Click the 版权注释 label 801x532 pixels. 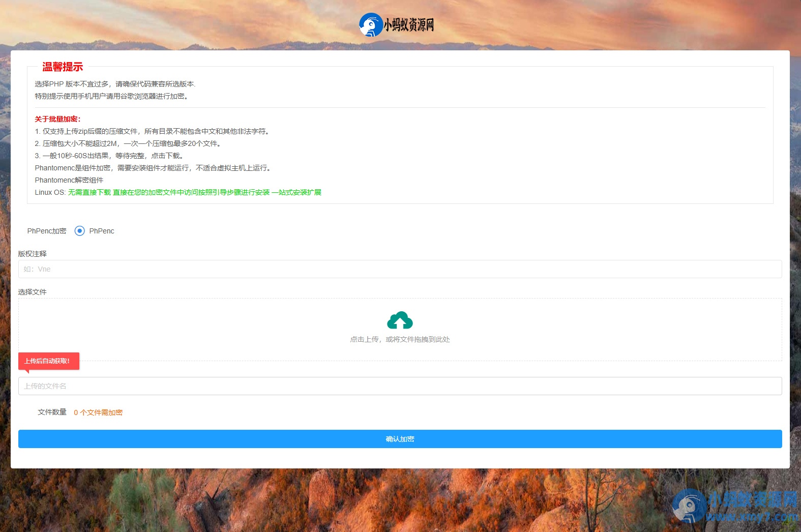[32, 254]
